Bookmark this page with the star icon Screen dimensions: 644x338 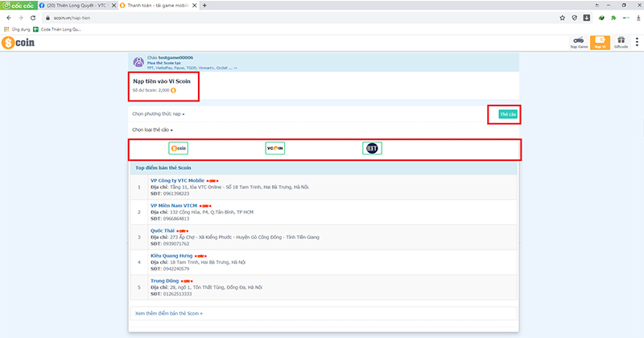pyautogui.click(x=562, y=18)
